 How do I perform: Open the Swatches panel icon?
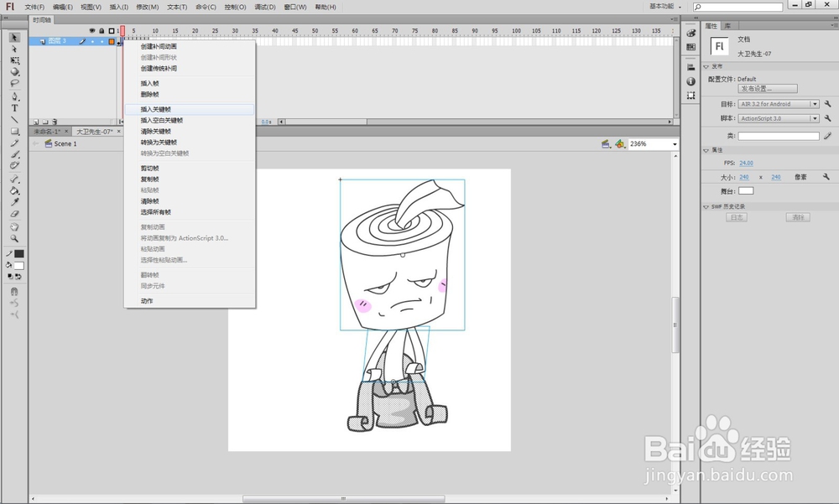point(690,47)
